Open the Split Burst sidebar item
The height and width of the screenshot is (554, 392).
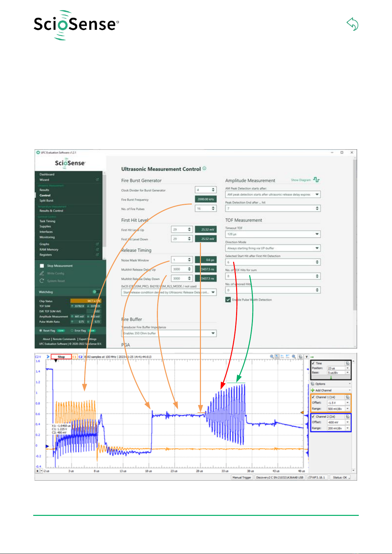pos(46,201)
